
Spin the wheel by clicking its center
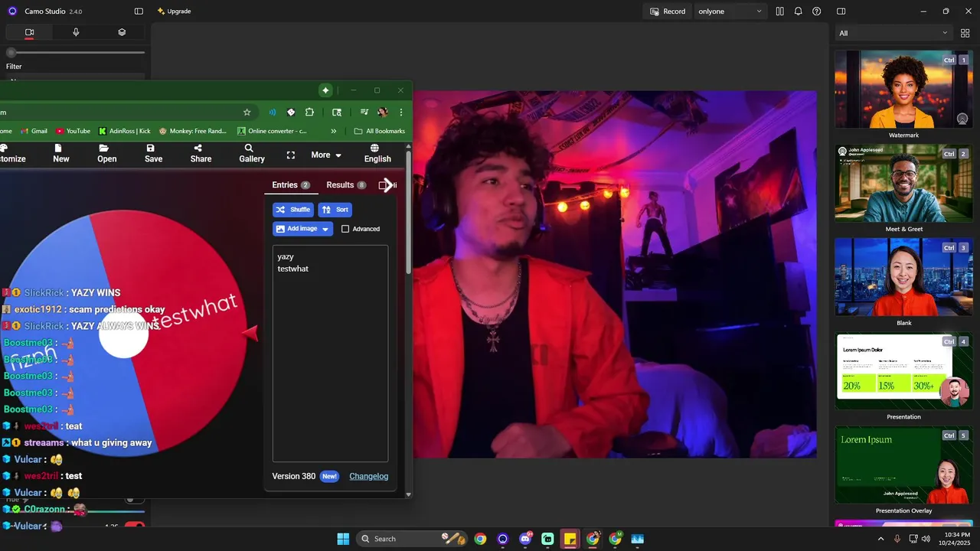coord(123,334)
